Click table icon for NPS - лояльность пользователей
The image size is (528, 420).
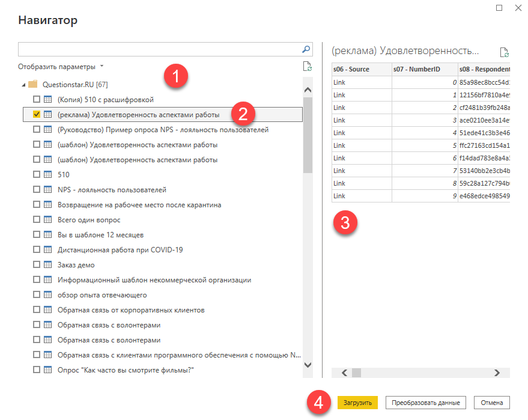(48, 190)
